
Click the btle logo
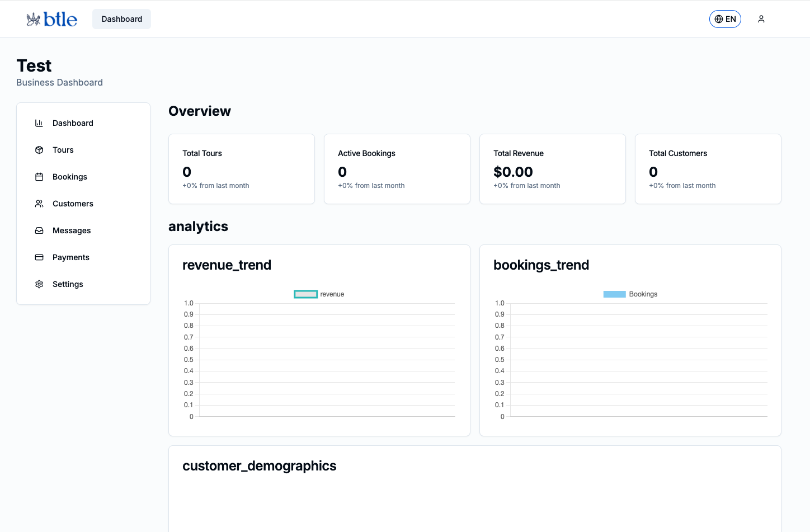pyautogui.click(x=51, y=18)
